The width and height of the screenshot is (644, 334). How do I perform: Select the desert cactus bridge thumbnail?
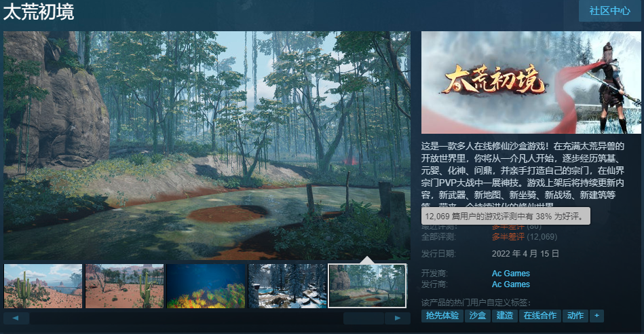pyautogui.click(x=43, y=286)
